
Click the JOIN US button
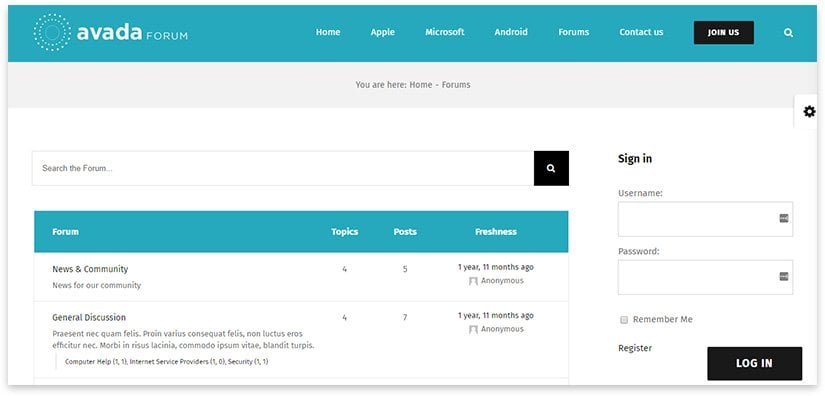[x=723, y=33]
